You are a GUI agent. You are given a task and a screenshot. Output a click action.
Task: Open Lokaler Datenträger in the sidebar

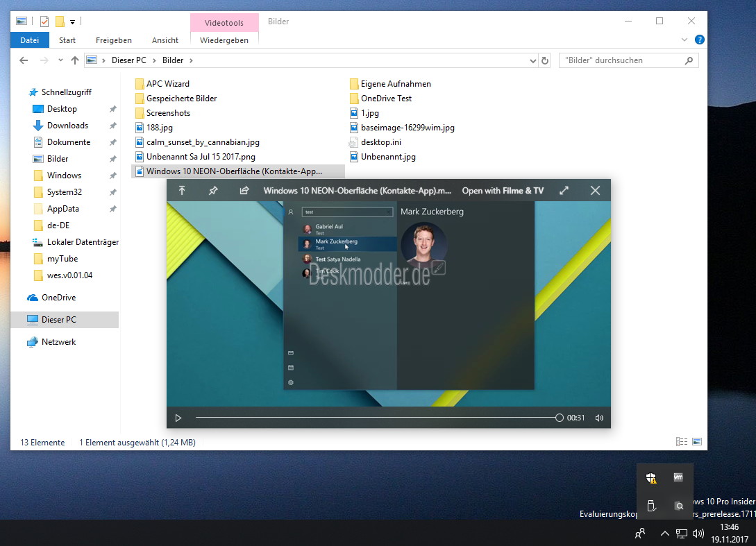83,242
